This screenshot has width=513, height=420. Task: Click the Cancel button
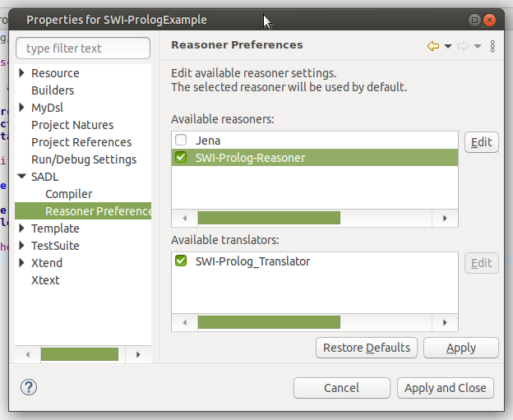[341, 388]
